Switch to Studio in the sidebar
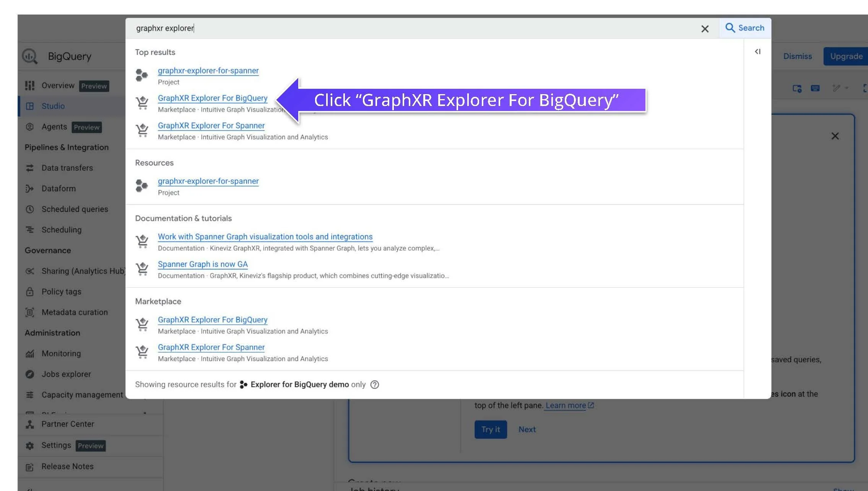The width and height of the screenshot is (868, 491). [53, 106]
